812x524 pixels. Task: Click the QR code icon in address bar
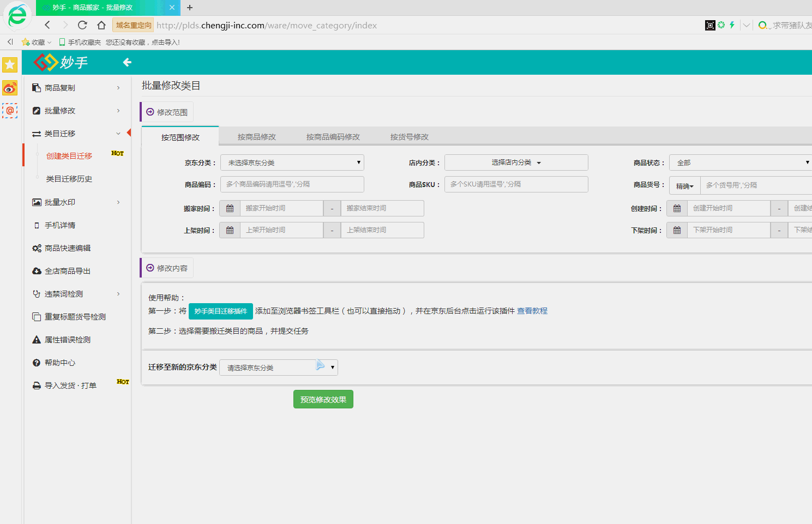point(710,25)
